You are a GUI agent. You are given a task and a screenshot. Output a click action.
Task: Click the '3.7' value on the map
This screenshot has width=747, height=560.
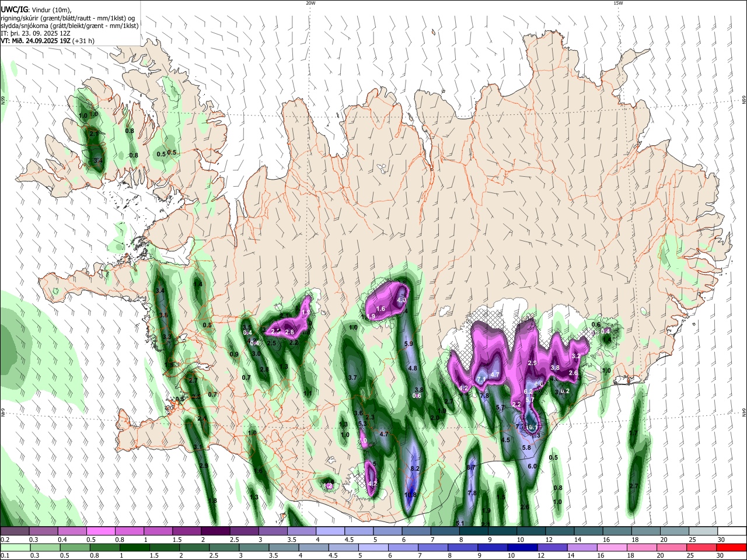352,377
